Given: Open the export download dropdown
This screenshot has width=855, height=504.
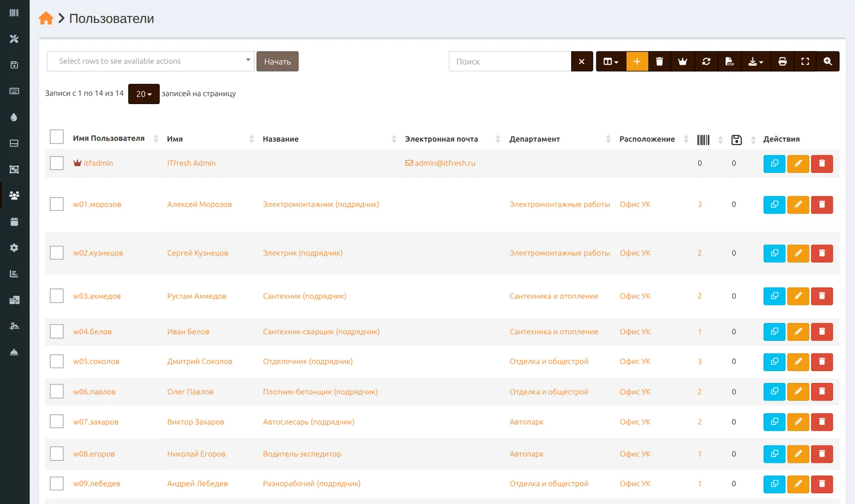Looking at the screenshot, I should point(756,61).
